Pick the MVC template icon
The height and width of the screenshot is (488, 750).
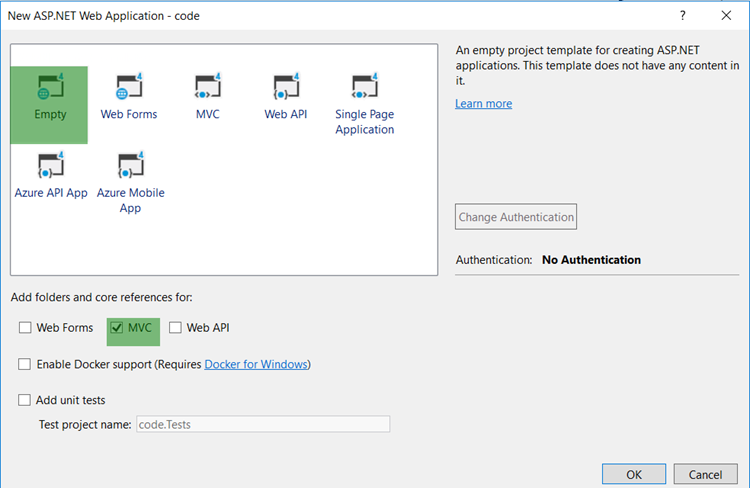207,87
